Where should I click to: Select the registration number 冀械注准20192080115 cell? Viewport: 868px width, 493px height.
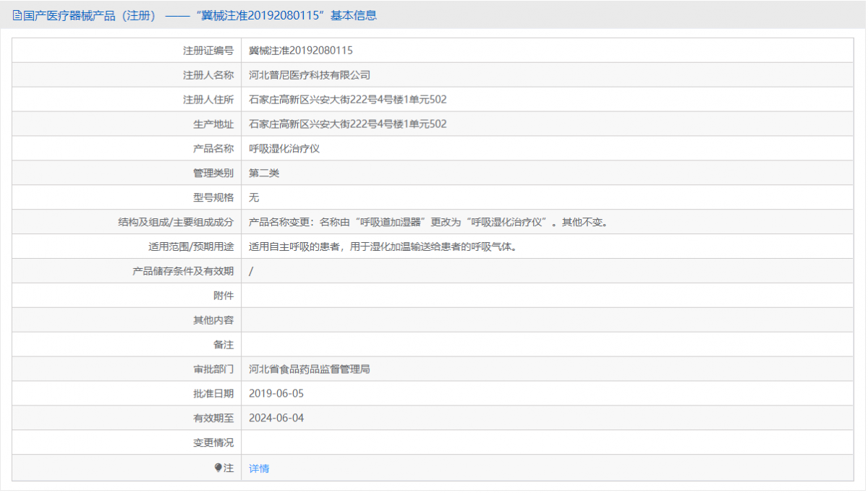point(299,50)
